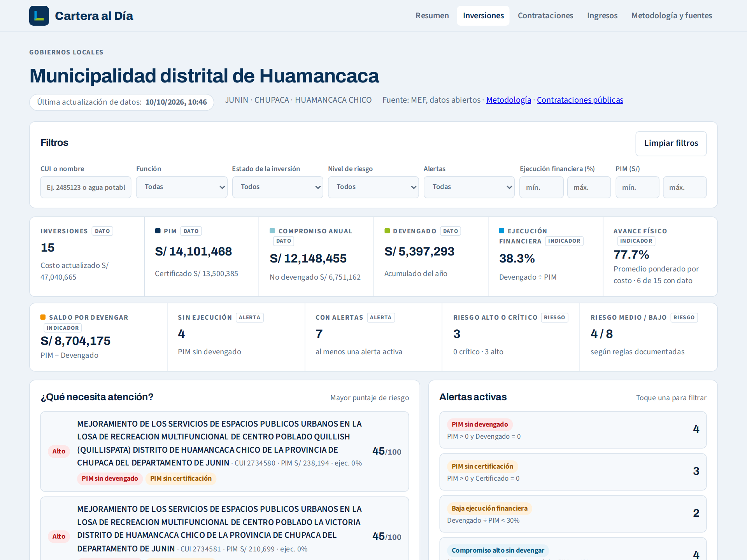The height and width of the screenshot is (560, 747).
Task: Follow the Metodología link
Action: click(x=509, y=100)
